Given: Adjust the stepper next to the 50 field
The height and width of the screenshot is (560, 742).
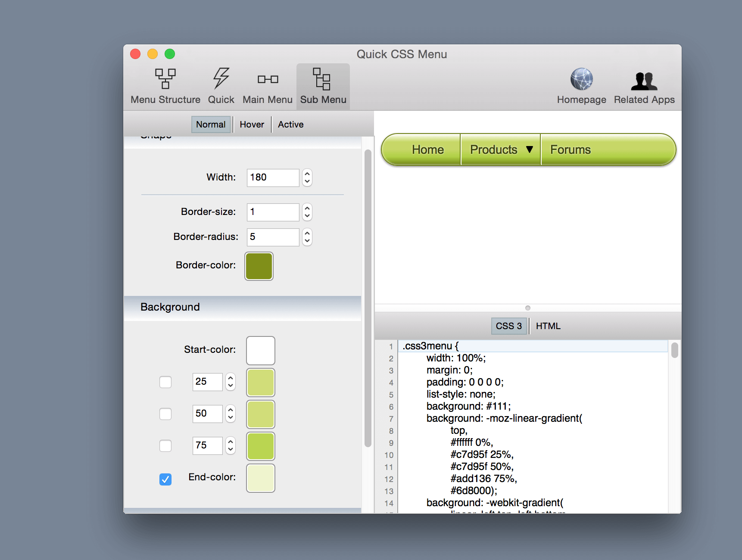Looking at the screenshot, I should pos(231,414).
